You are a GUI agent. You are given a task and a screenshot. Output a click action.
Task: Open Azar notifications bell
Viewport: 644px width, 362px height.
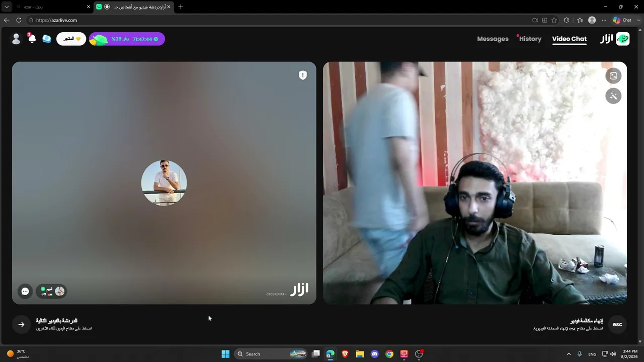coord(32,39)
